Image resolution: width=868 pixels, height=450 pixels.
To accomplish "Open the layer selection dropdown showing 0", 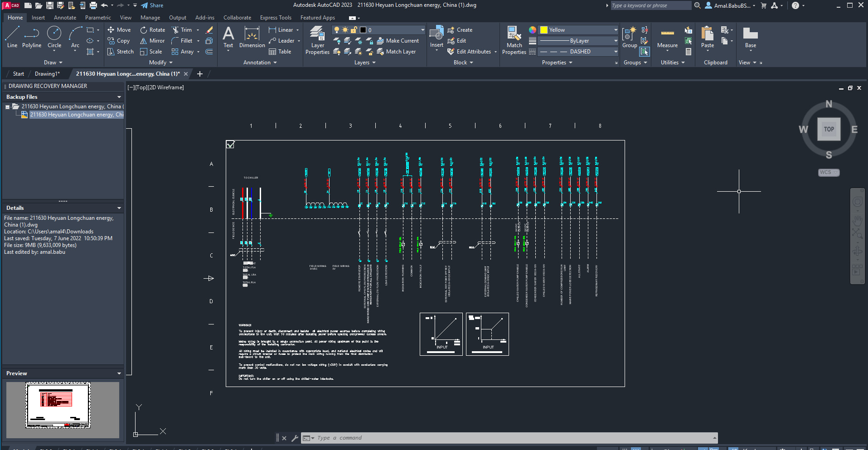I will tap(422, 29).
